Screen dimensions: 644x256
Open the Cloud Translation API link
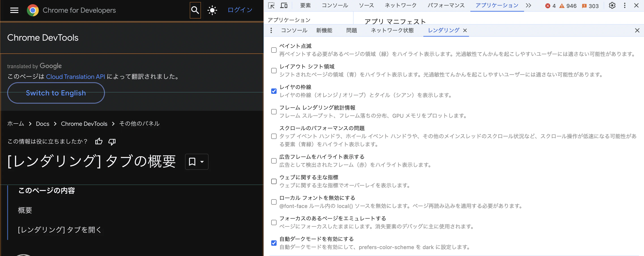click(75, 77)
